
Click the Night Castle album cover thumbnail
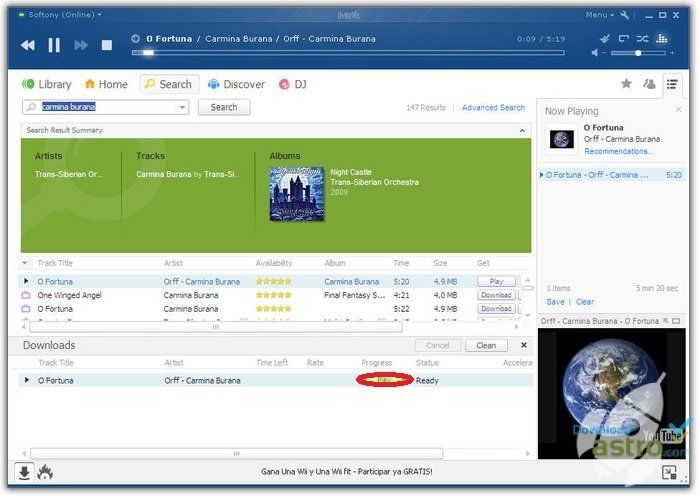tap(297, 193)
